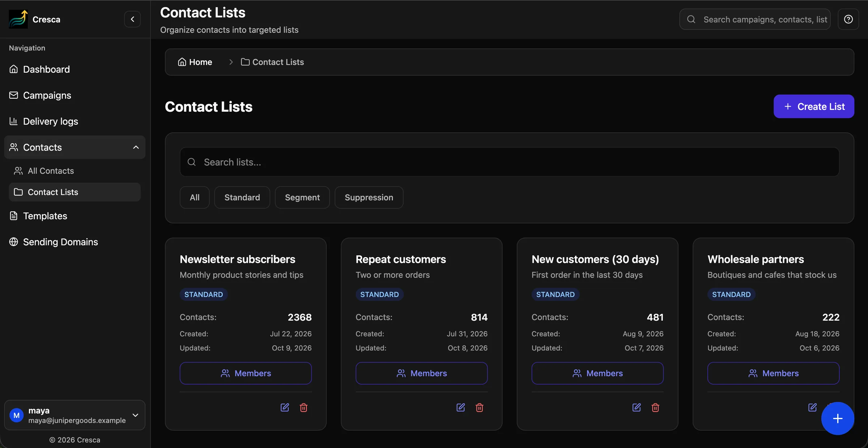Focus the global search campaigns field
Image resolution: width=868 pixels, height=448 pixels.
tap(755, 19)
